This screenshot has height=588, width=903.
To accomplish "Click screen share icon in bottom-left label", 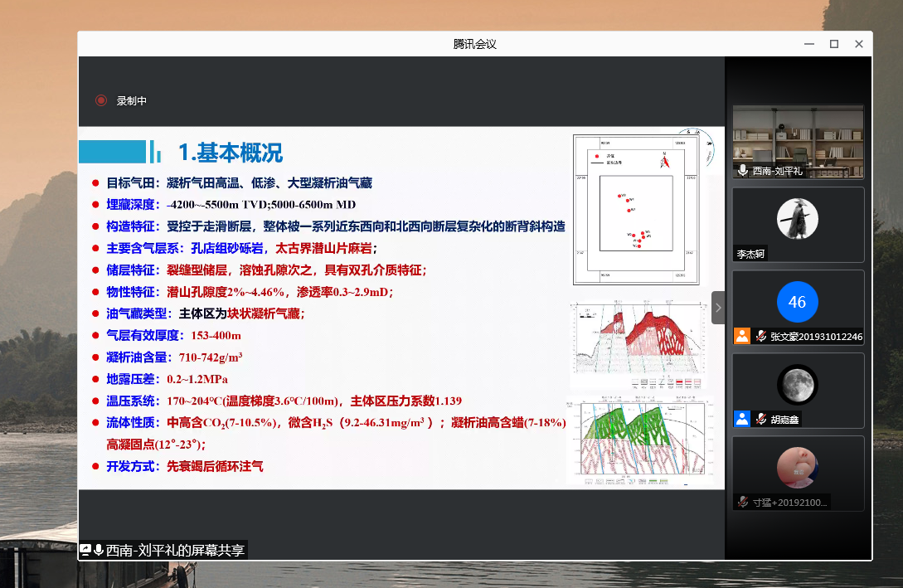I will [85, 550].
